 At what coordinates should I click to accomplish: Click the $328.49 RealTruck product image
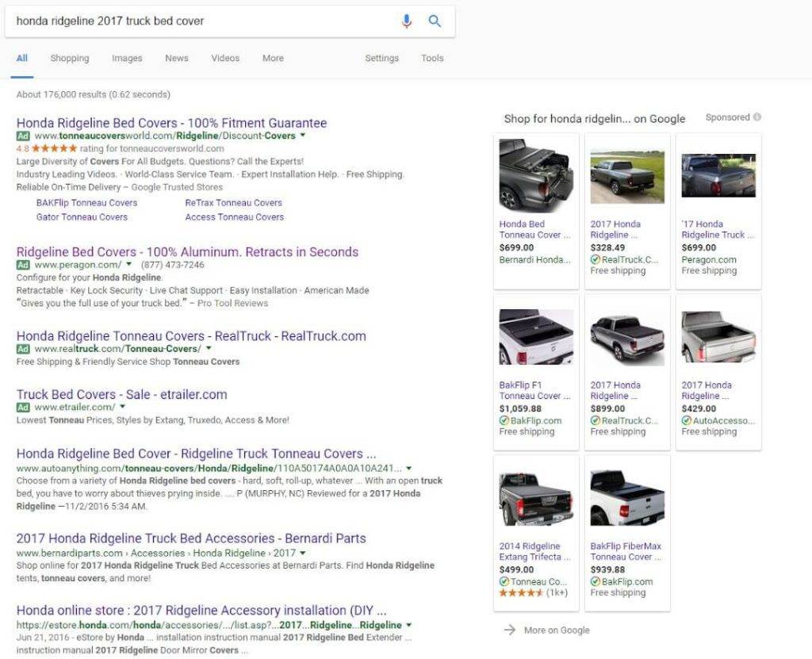tap(627, 175)
